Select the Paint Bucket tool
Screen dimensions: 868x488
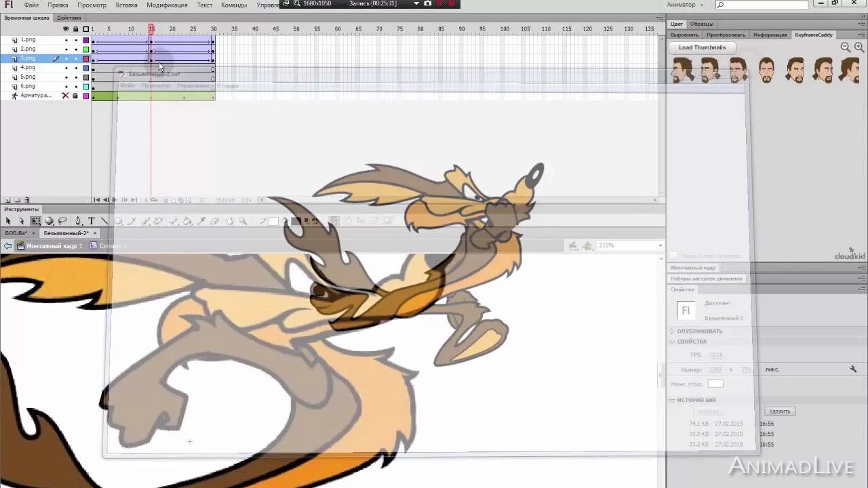pyautogui.click(x=187, y=221)
